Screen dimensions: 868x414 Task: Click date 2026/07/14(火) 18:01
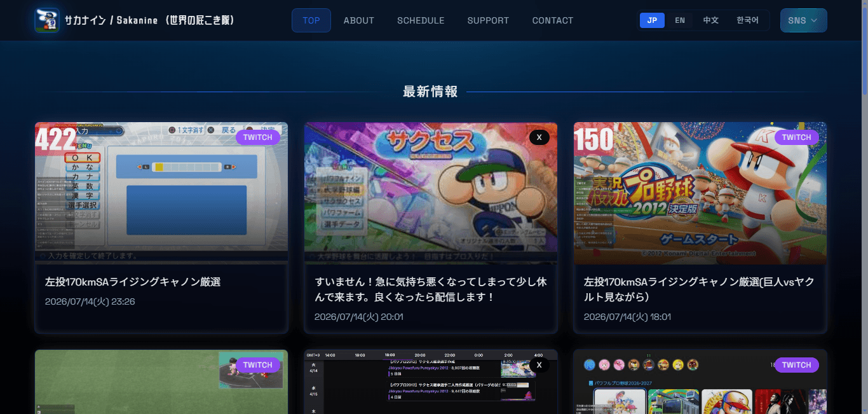click(628, 317)
